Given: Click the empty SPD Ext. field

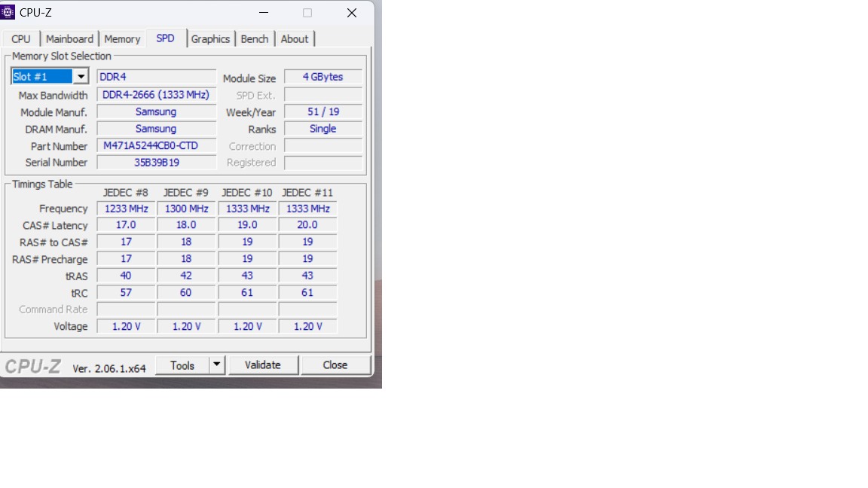Looking at the screenshot, I should point(323,95).
